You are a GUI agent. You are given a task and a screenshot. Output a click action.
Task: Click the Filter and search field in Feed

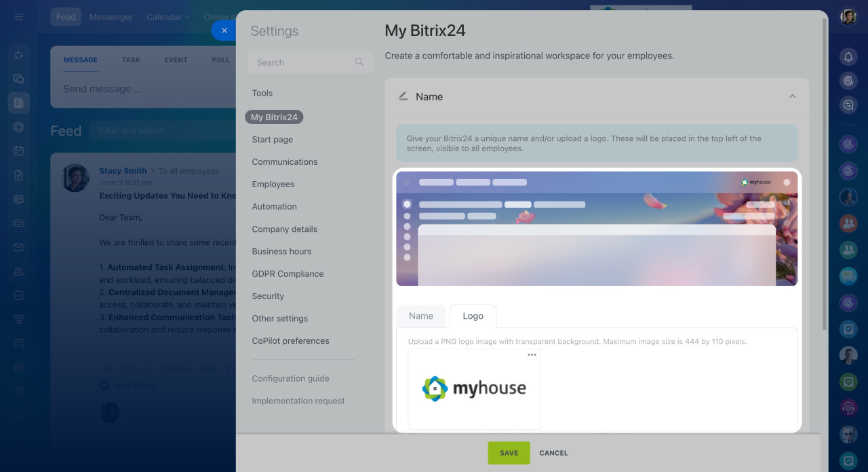tap(163, 131)
